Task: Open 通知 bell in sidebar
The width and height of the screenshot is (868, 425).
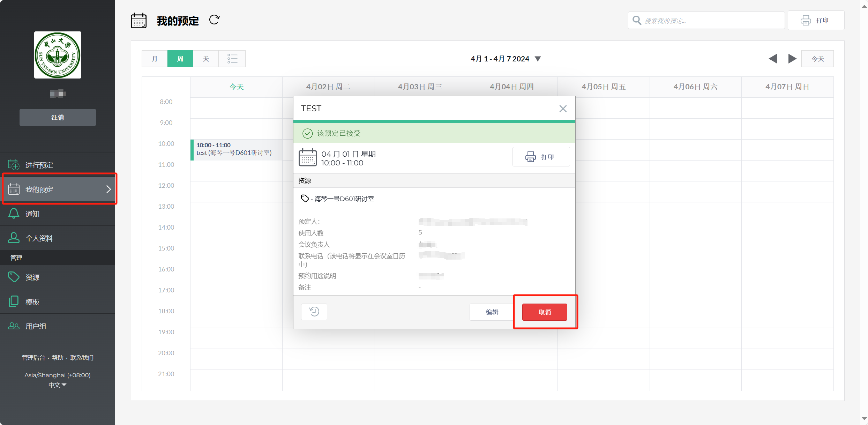Action: pos(32,214)
